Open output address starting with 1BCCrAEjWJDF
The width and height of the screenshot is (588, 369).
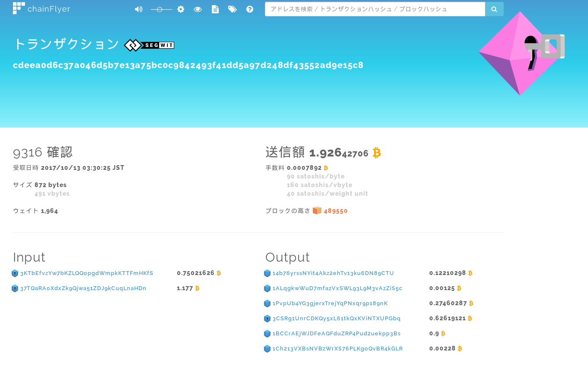336,334
